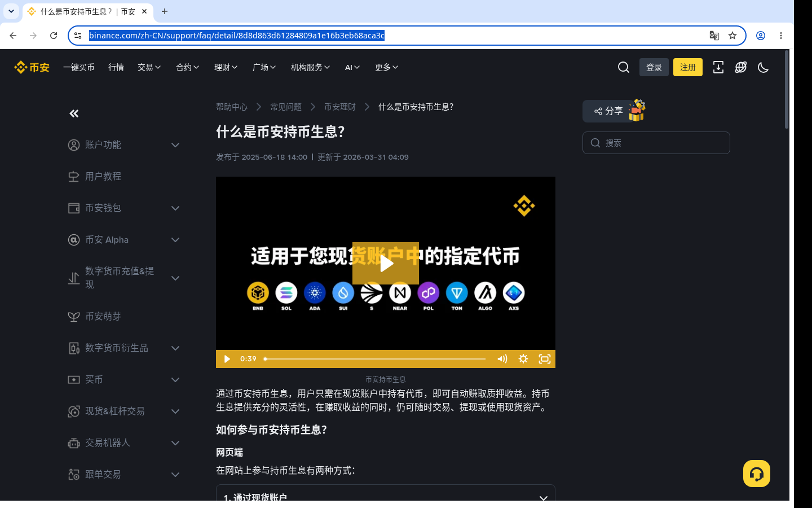Click the 账户功能 account icon
812x508 pixels.
[x=74, y=145]
